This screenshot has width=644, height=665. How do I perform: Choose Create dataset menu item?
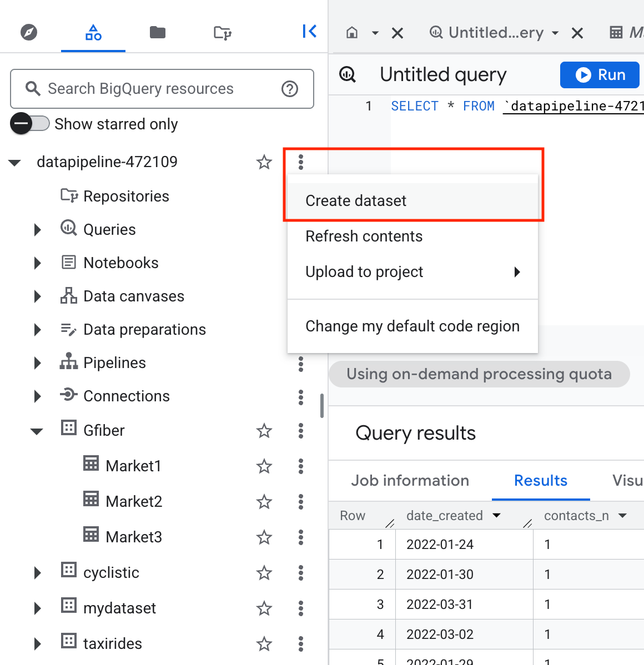(412, 200)
